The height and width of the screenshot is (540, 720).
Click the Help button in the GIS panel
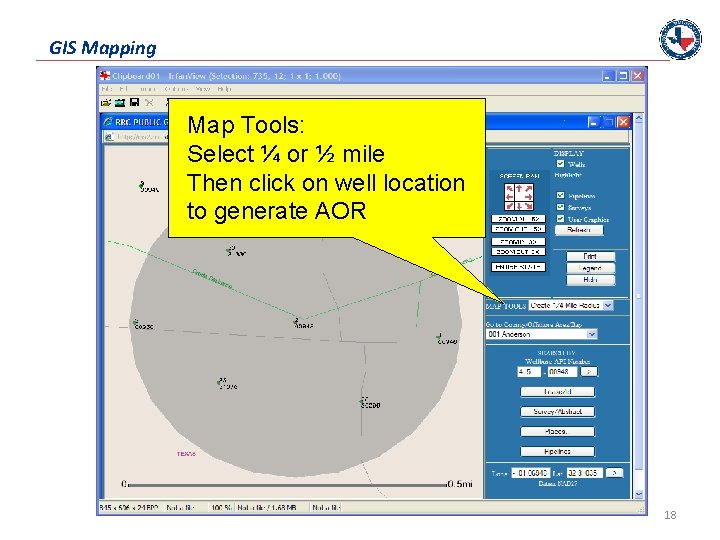(590, 280)
